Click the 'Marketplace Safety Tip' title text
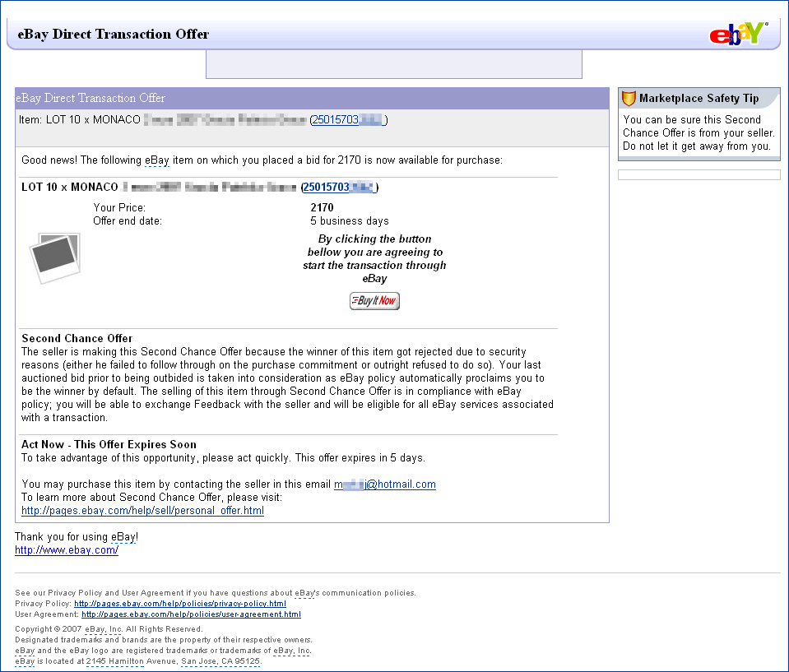 pos(699,98)
